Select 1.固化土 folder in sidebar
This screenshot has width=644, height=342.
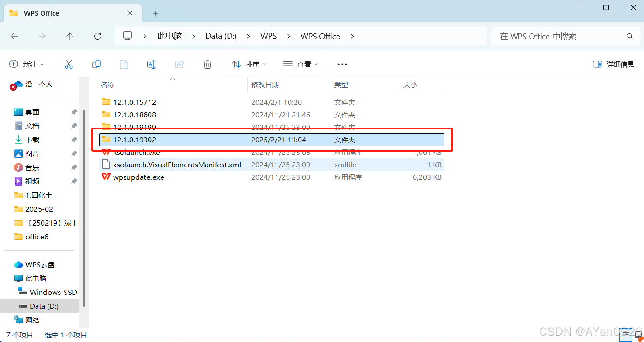tap(39, 195)
